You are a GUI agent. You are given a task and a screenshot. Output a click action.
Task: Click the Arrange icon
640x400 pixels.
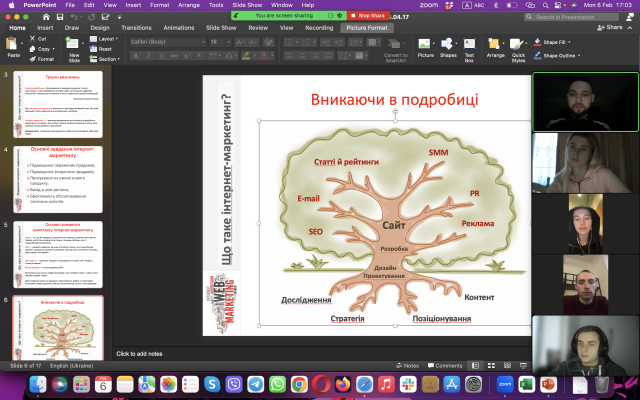point(496,44)
